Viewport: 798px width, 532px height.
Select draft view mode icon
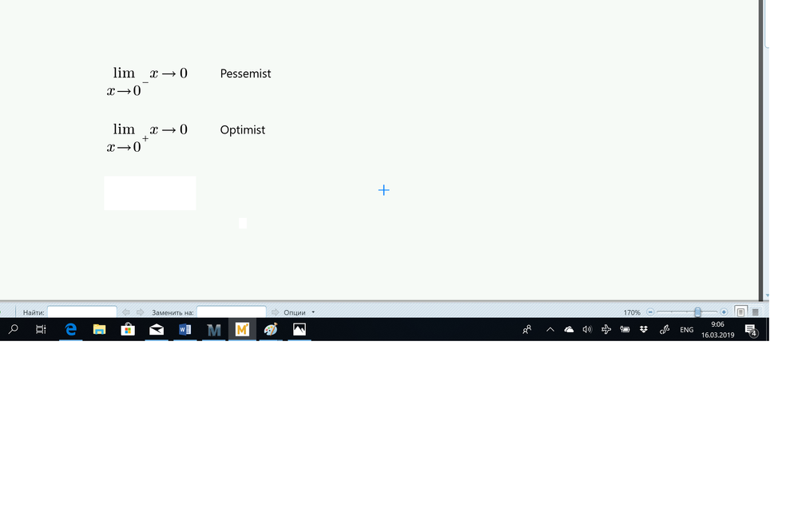(x=755, y=312)
